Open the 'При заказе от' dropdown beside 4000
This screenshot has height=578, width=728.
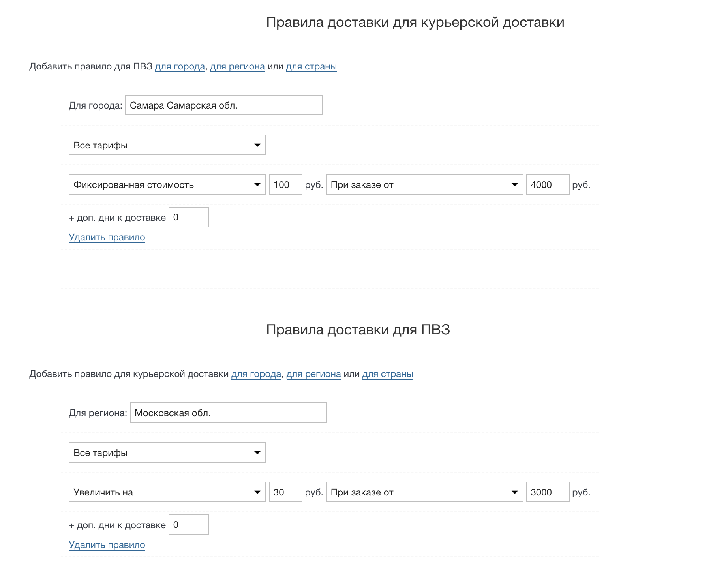(424, 185)
